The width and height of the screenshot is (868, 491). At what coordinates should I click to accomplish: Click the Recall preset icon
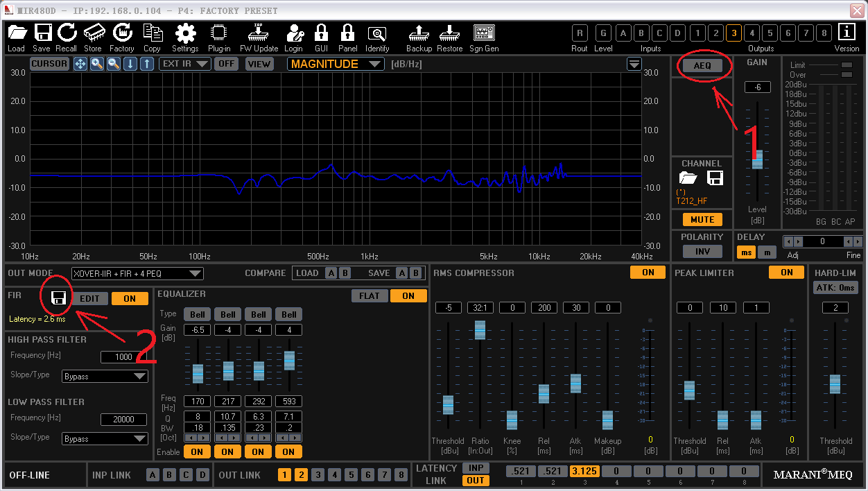pyautogui.click(x=67, y=33)
